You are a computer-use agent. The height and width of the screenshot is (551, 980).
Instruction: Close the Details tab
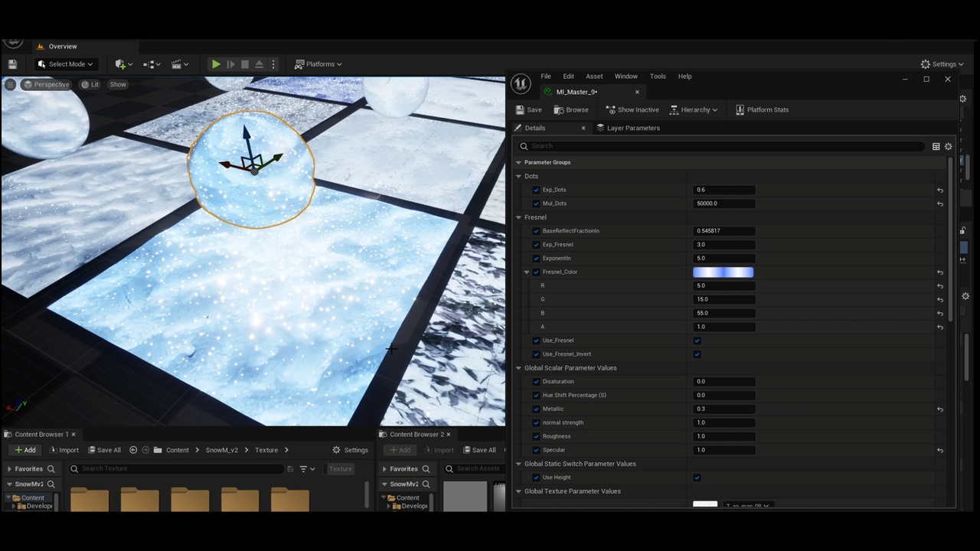point(583,128)
